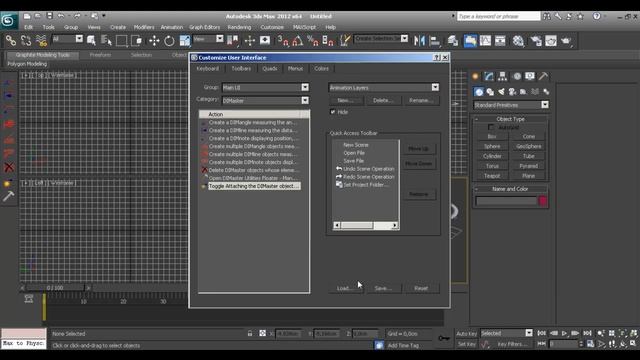Click the Set Key key icon
The width and height of the screenshot is (640, 360).
coord(444,338)
